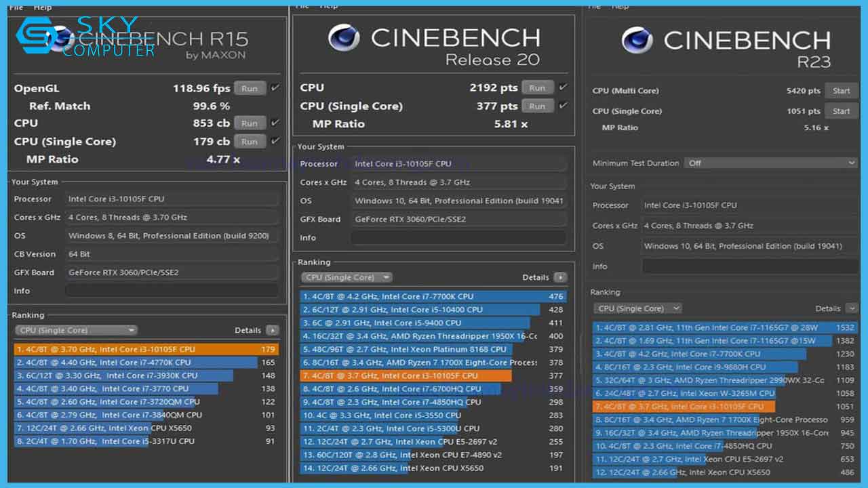This screenshot has height=488, width=868.
Task: Click the Info input field in Cinebench R20
Action: pyautogui.click(x=459, y=237)
